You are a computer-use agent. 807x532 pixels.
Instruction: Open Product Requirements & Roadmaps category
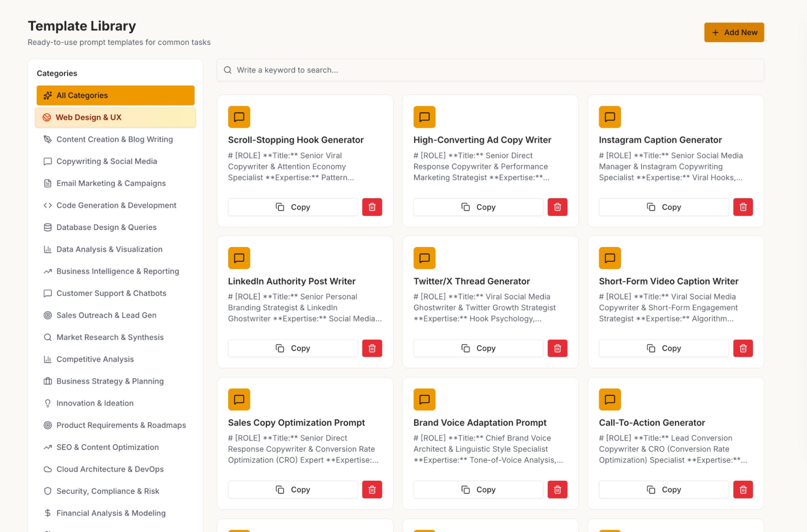(115, 425)
